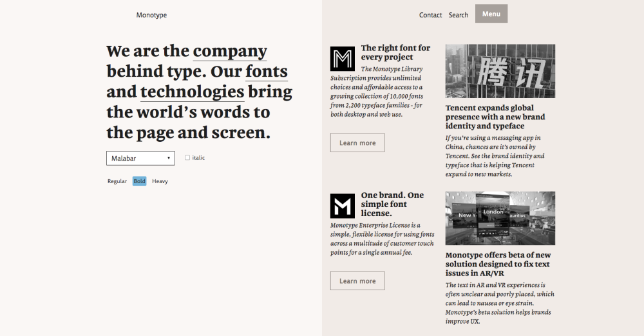Viewport: 644px width, 336px height.
Task: Follow the underlined "fonts" link
Action: tap(267, 72)
